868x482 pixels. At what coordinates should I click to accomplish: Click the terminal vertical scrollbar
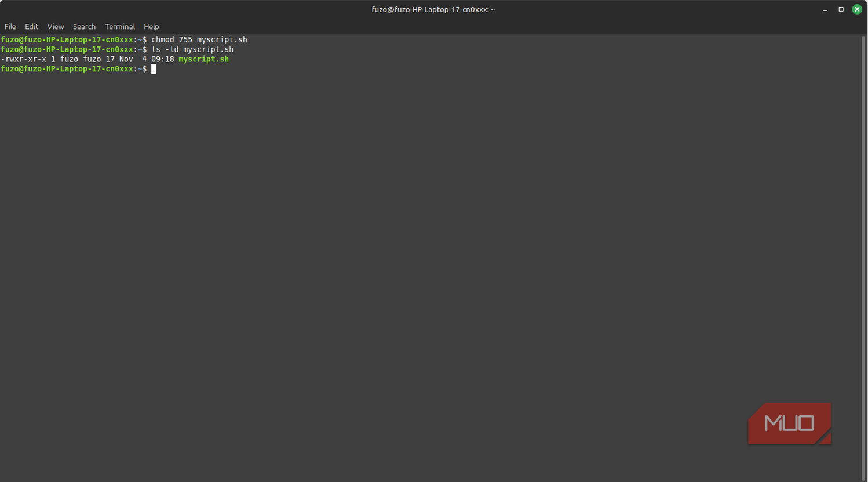click(863, 258)
